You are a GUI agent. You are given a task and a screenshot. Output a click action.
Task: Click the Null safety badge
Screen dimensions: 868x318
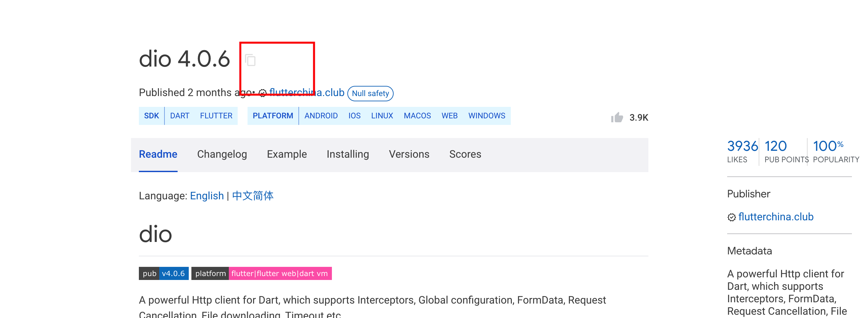[370, 93]
